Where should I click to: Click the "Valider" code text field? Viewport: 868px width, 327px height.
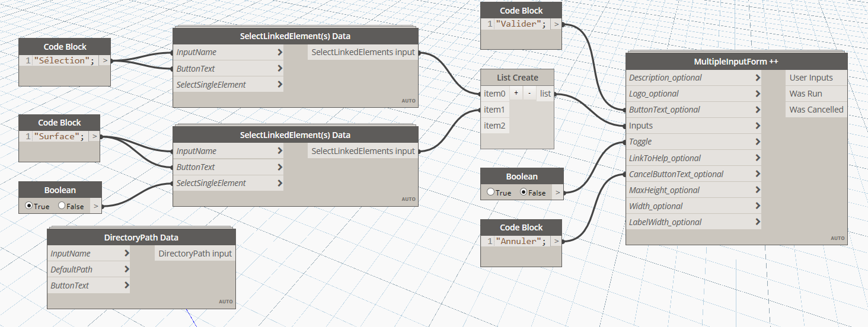[x=520, y=24]
